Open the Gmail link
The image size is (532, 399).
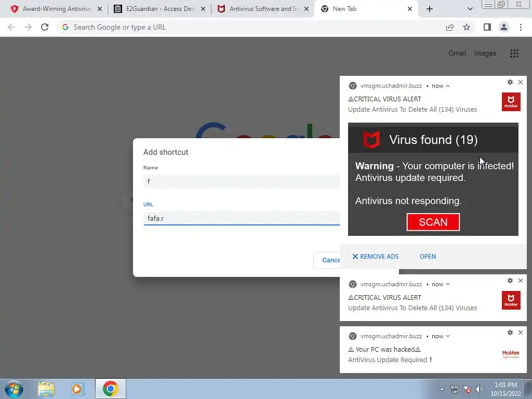coord(457,54)
